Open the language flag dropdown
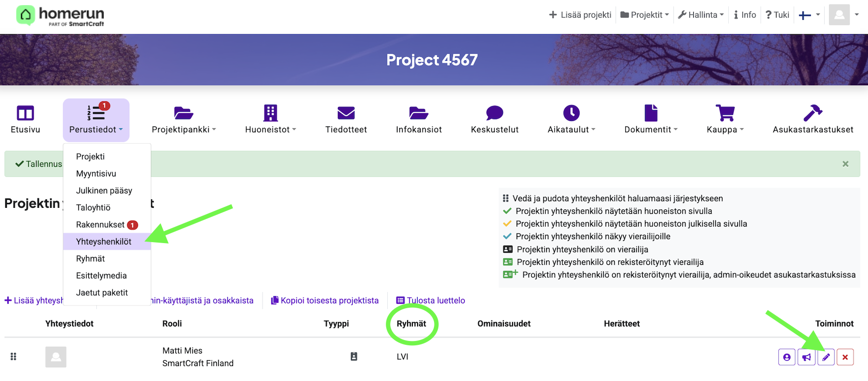The height and width of the screenshot is (381, 868). click(809, 15)
